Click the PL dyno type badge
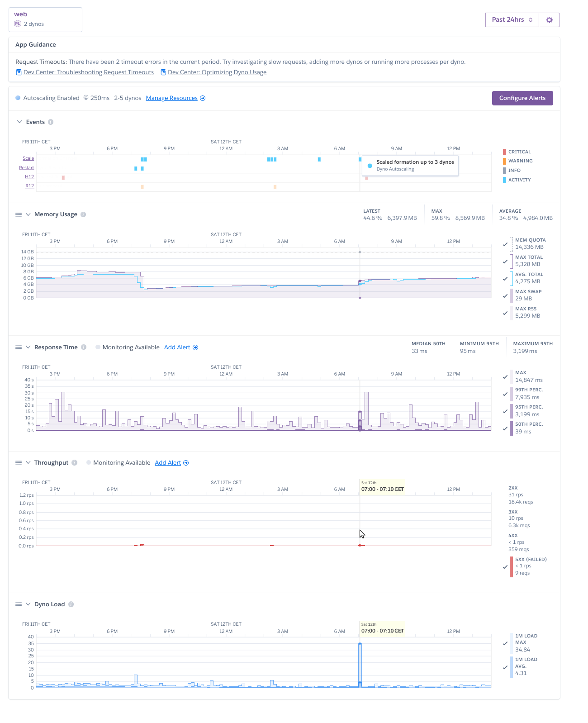Viewport: 588px width, 723px height. coord(18,24)
